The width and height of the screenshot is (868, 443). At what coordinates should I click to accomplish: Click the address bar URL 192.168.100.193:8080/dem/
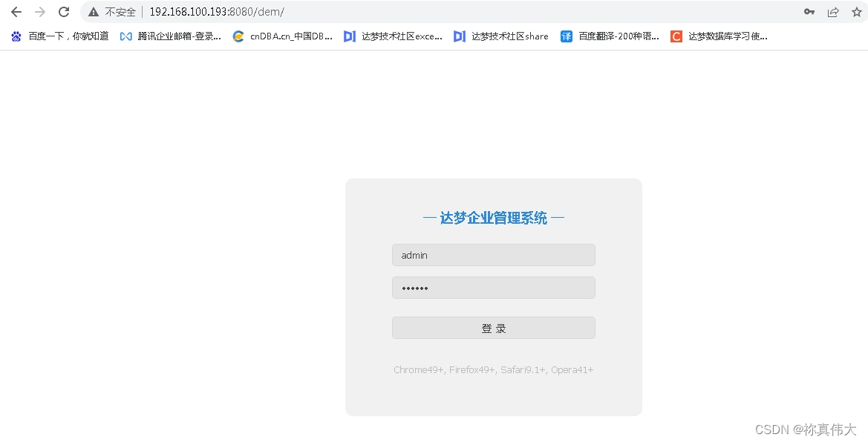[217, 12]
